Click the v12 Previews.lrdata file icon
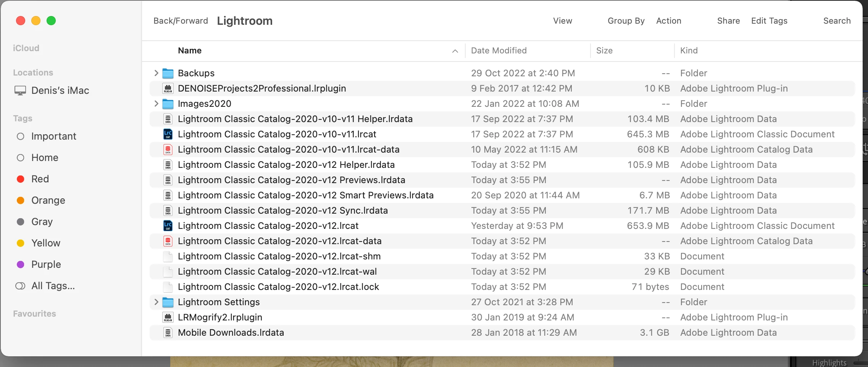The height and width of the screenshot is (367, 868). 168,180
